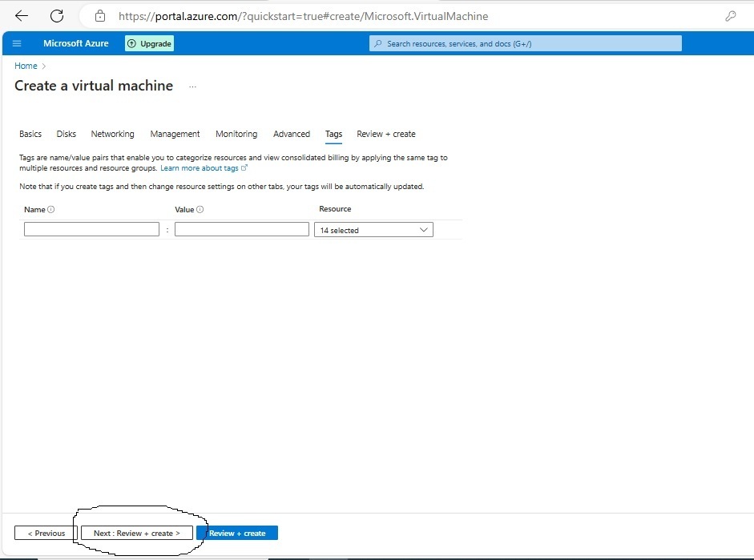The image size is (754, 560).
Task: Switch to the Monitoring tab
Action: tap(236, 134)
